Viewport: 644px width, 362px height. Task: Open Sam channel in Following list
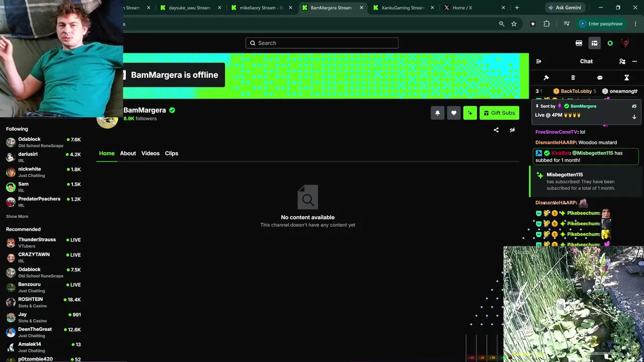click(43, 187)
